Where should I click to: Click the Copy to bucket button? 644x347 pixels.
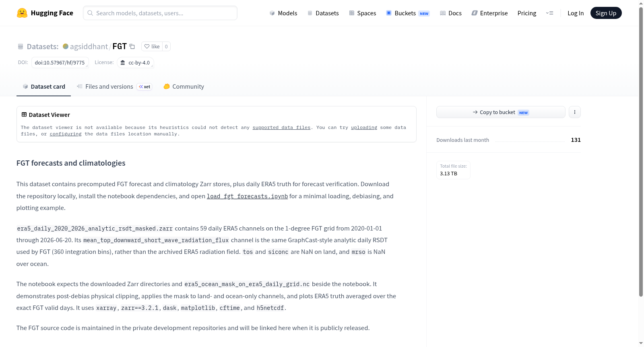(x=501, y=112)
